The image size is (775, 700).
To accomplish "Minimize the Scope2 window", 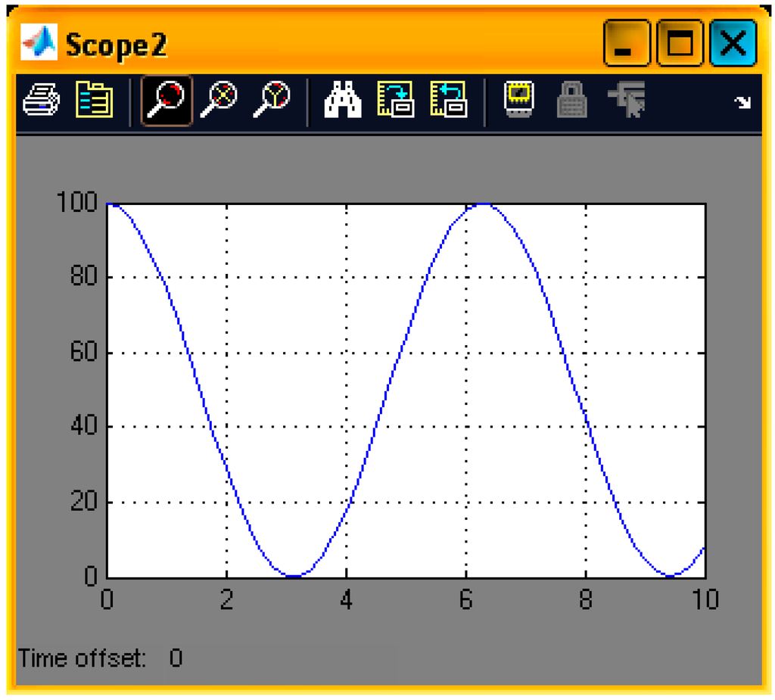I will click(x=626, y=43).
